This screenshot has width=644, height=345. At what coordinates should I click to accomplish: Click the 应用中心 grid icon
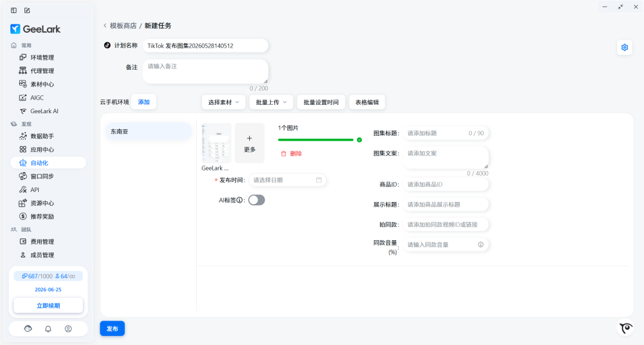point(23,150)
